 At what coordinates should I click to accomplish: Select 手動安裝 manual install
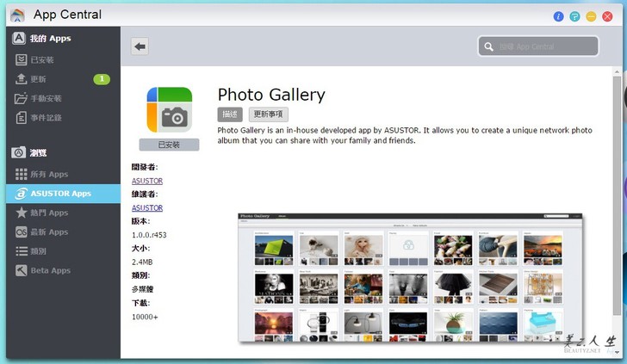[x=46, y=98]
